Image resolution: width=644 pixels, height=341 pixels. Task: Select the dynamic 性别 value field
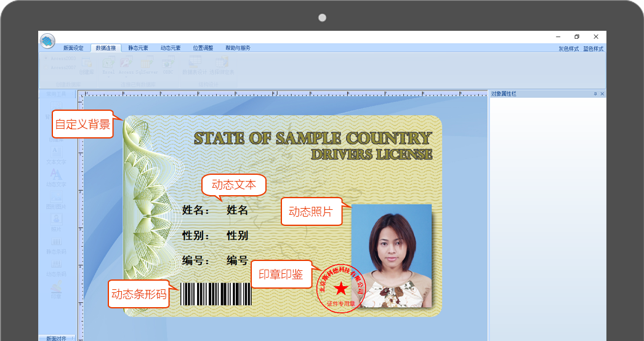point(238,236)
